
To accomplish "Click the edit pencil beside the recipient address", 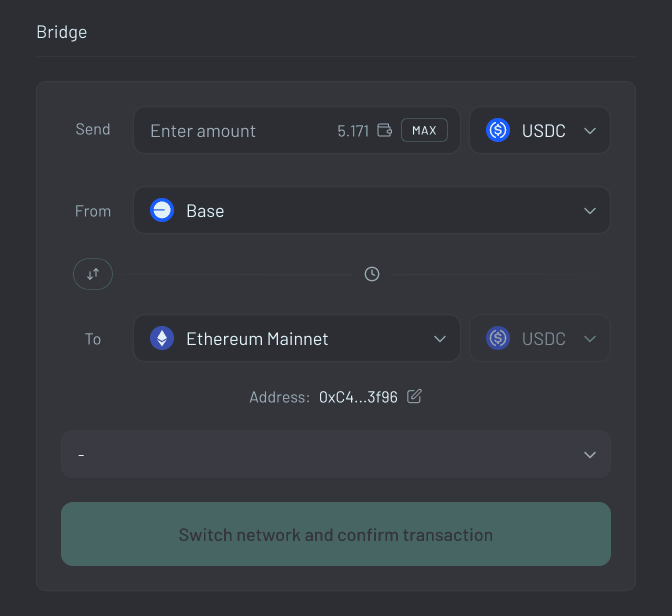I will (x=414, y=396).
